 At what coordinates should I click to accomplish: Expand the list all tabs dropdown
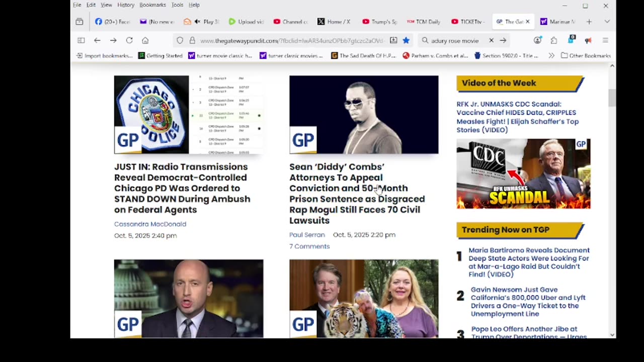[607, 22]
